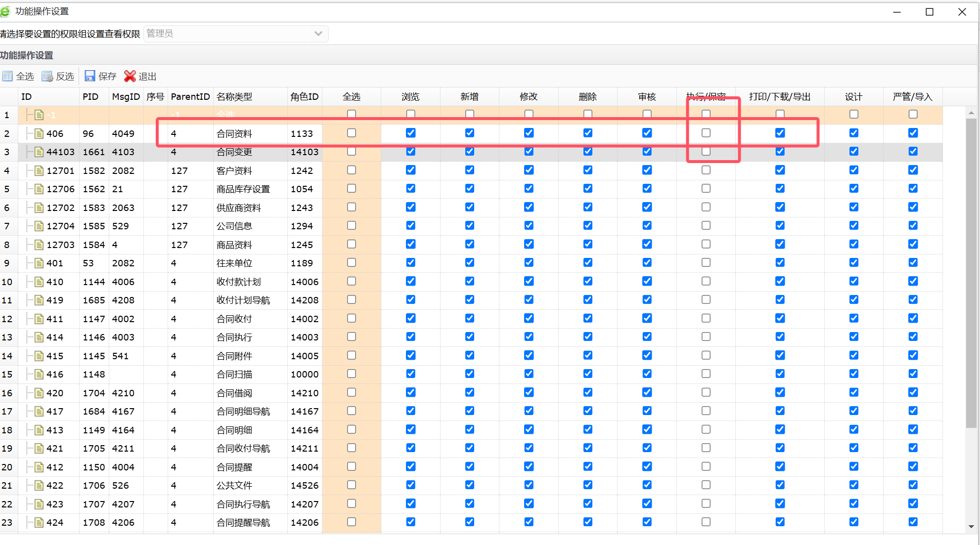Viewport: 980px width, 545px height.
Task: Select the 合同提醒 table row
Action: point(235,466)
